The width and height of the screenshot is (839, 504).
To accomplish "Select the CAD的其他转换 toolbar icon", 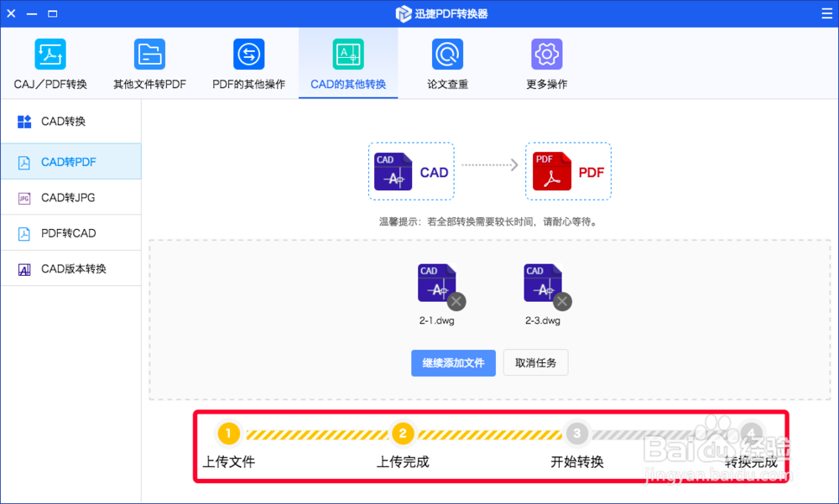I will coord(348,54).
